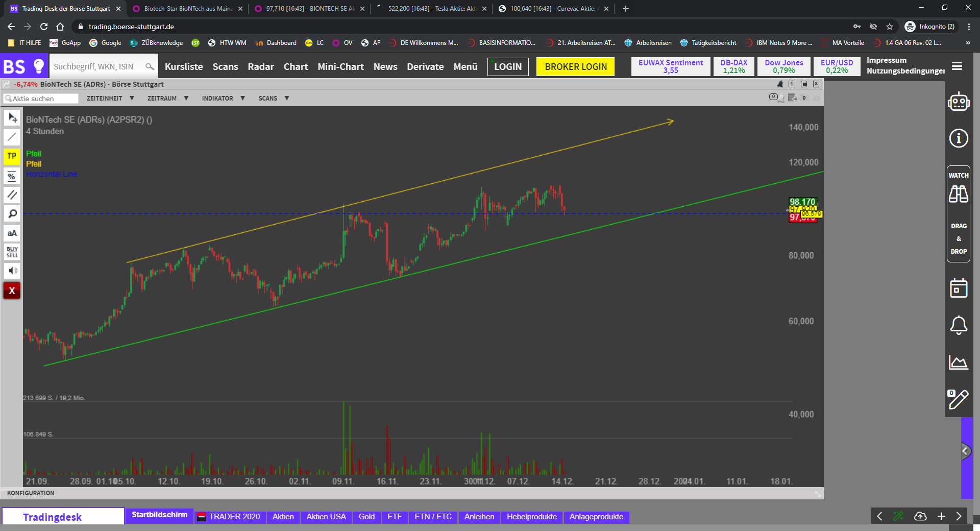
Task: Click the green magic wand icon
Action: tap(898, 516)
